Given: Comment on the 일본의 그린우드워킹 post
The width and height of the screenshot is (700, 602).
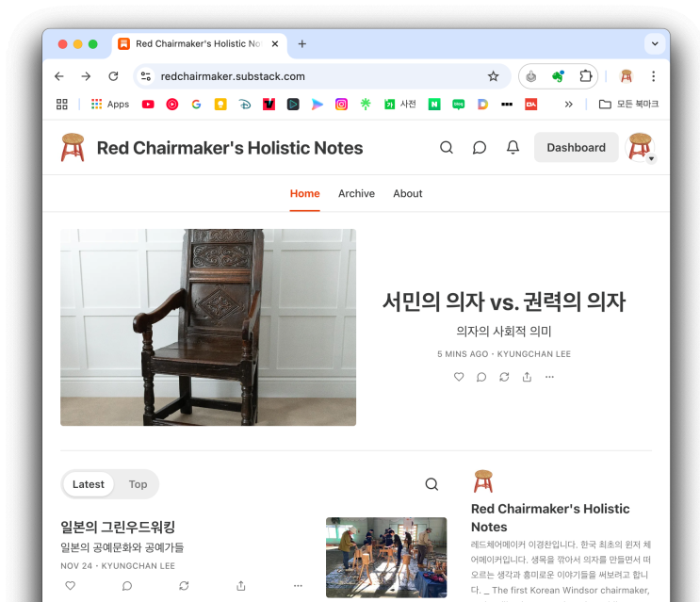Looking at the screenshot, I should (127, 585).
